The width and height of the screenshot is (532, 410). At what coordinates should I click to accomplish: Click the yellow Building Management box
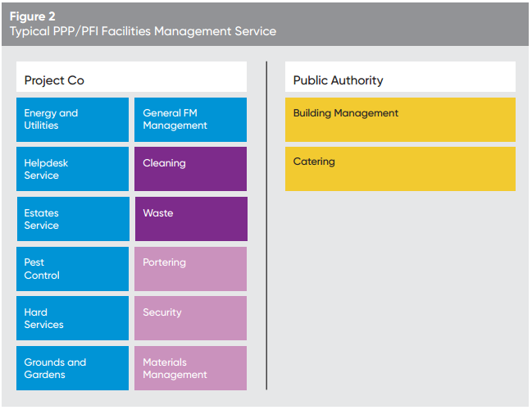point(400,120)
